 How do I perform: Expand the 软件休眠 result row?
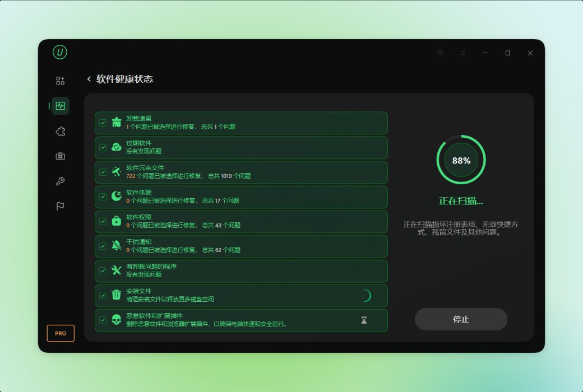point(241,197)
